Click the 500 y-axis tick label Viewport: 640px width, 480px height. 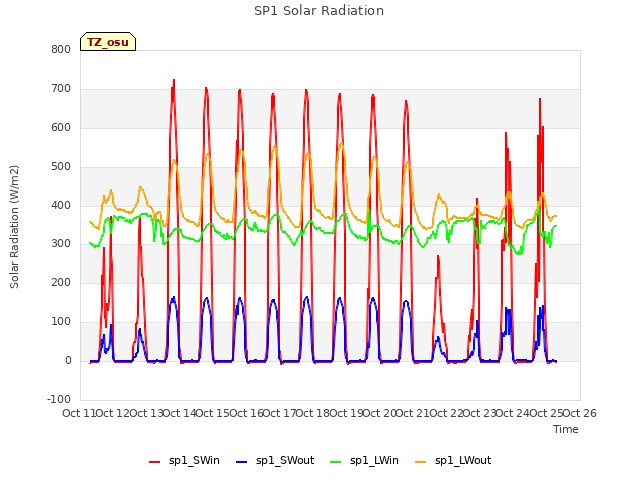pyautogui.click(x=61, y=167)
